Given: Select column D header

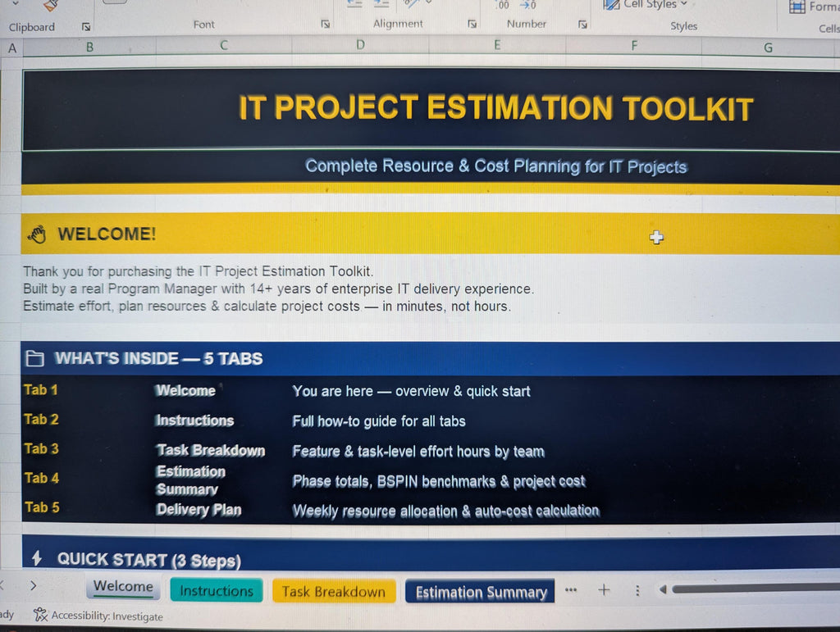Looking at the screenshot, I should (360, 45).
